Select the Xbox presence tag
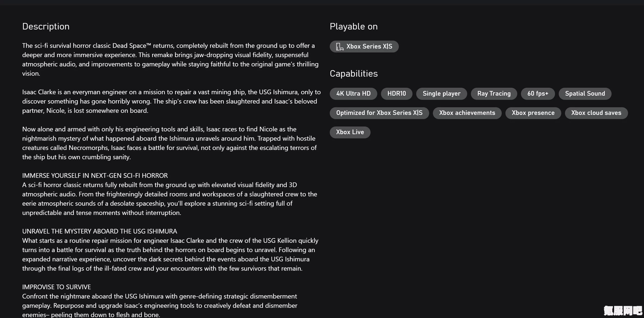 point(533,113)
